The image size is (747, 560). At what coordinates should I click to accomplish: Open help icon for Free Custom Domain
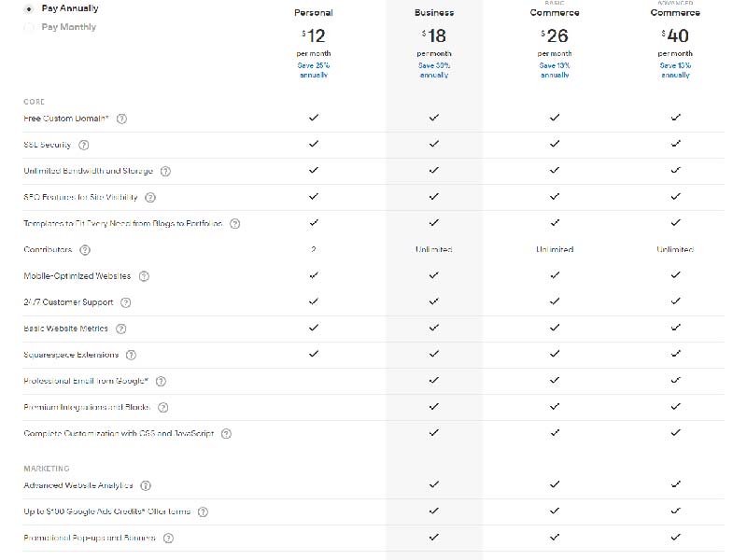[x=122, y=119]
